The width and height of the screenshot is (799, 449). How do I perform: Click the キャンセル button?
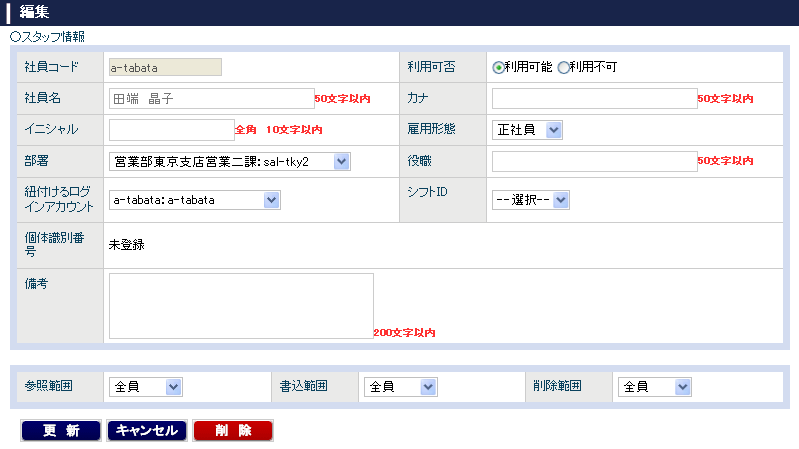click(147, 431)
